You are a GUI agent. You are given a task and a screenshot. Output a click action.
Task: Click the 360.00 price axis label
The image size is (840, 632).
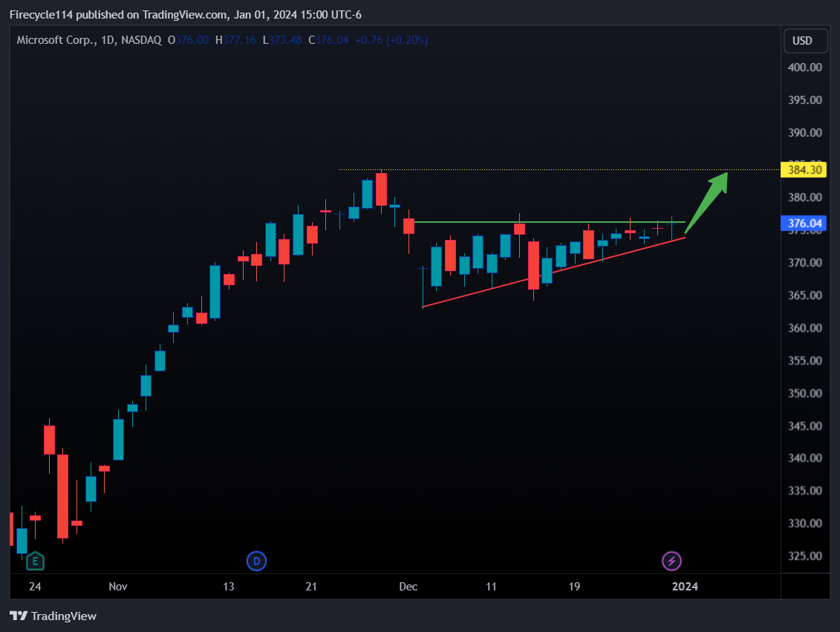804,328
